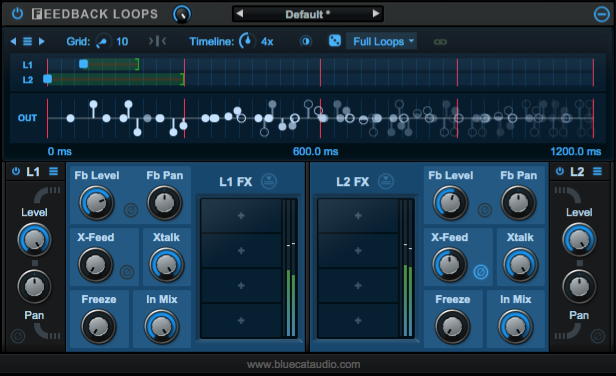Click the L2 Level-Pan link square

pyautogui.click(x=580, y=263)
